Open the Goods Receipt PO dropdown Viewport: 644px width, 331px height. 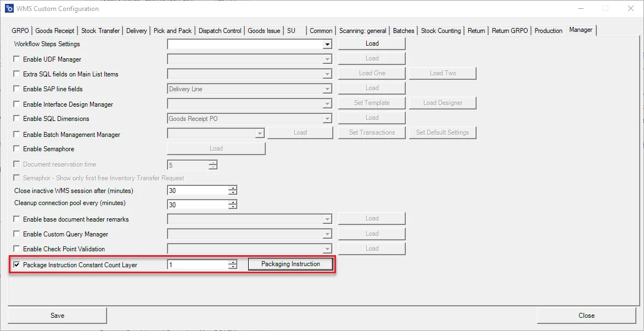click(327, 119)
